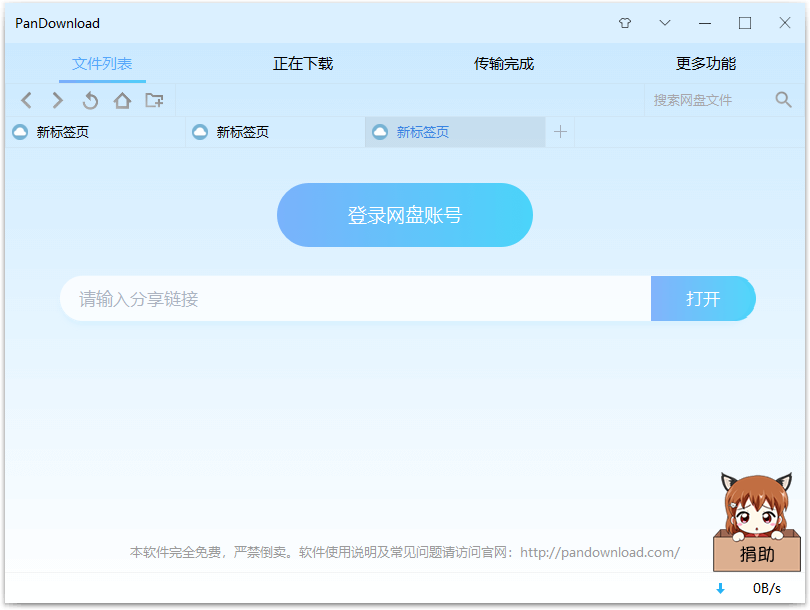
Task: Add a new tab with plus icon
Action: [x=560, y=132]
